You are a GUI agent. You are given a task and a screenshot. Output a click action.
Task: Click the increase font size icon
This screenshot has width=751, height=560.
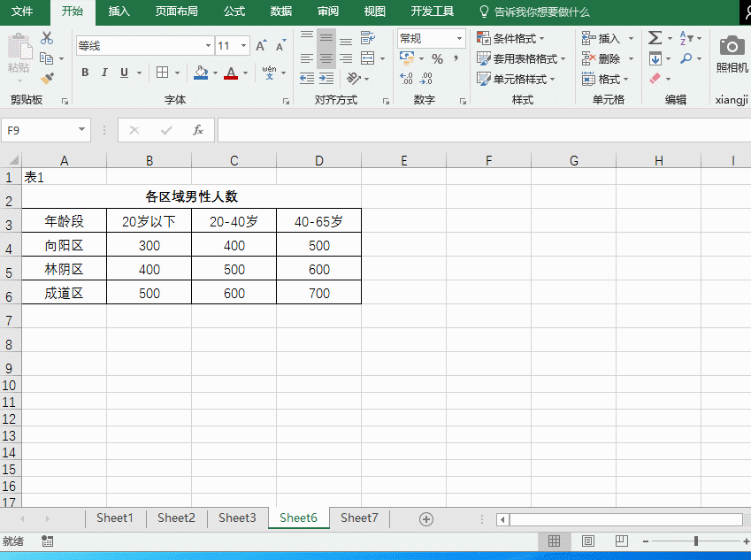261,45
